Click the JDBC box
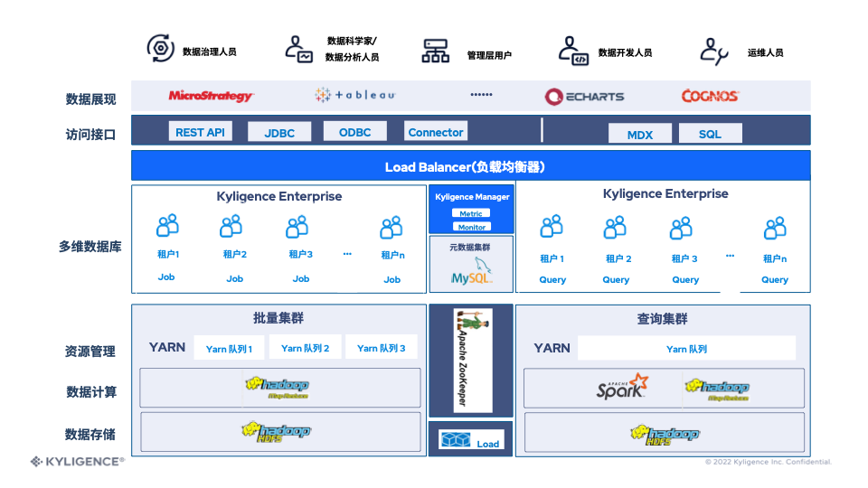Viewport: 868px width, 488px height. (279, 133)
